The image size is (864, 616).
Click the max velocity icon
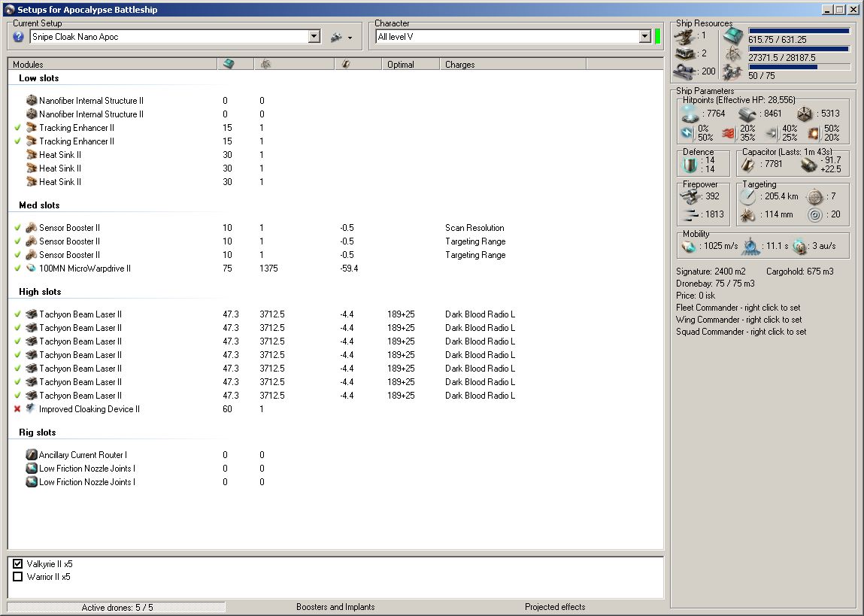689,246
